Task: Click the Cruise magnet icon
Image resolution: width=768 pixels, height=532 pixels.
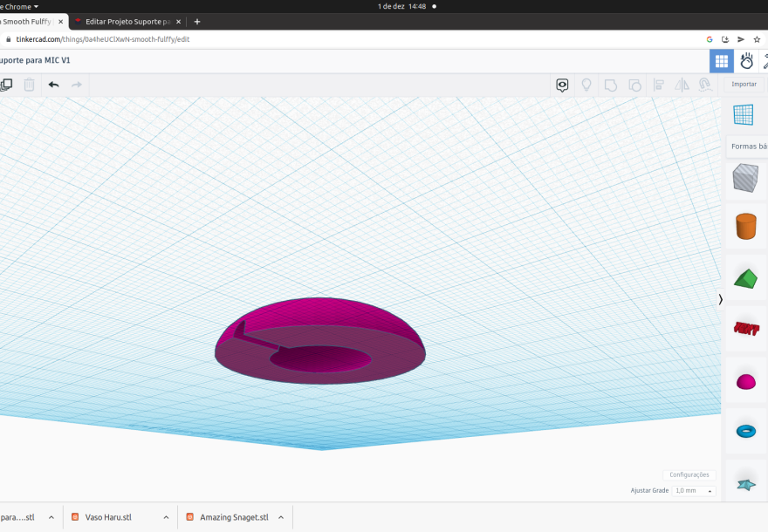Action: [x=705, y=85]
